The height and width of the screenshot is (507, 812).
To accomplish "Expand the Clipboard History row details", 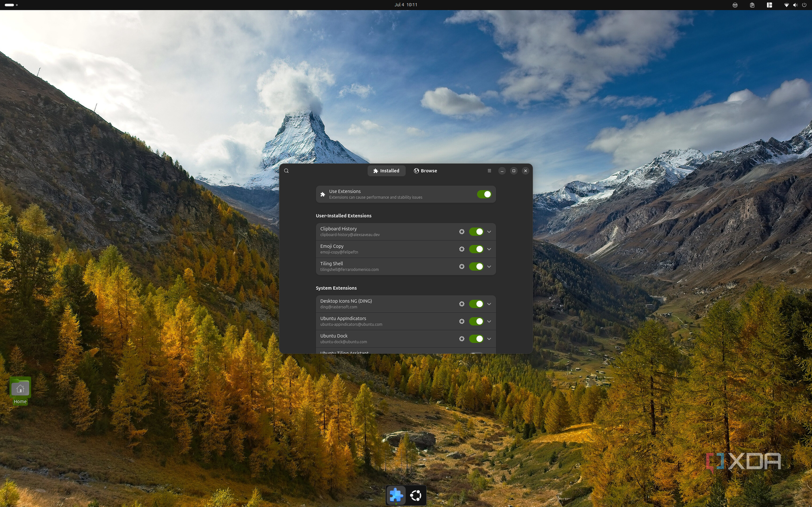I will click(489, 232).
